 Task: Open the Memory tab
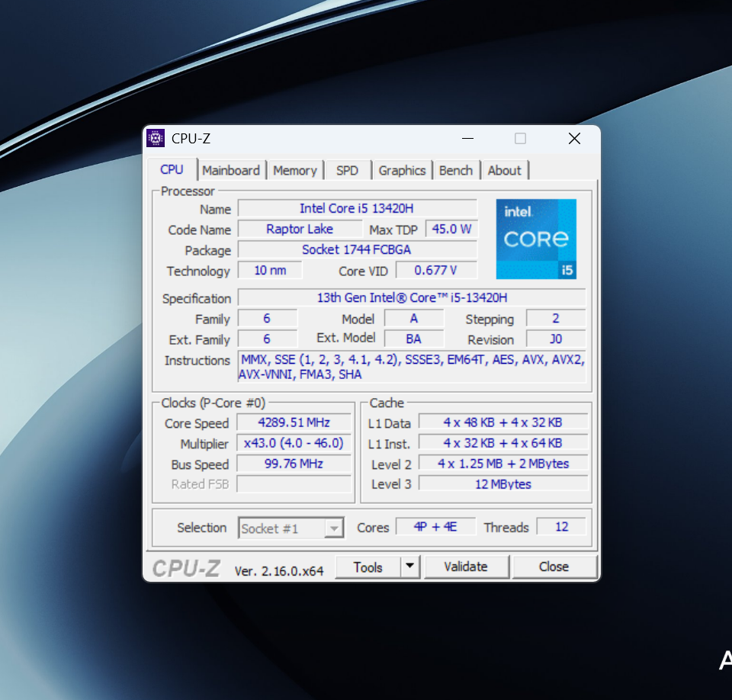pos(294,170)
